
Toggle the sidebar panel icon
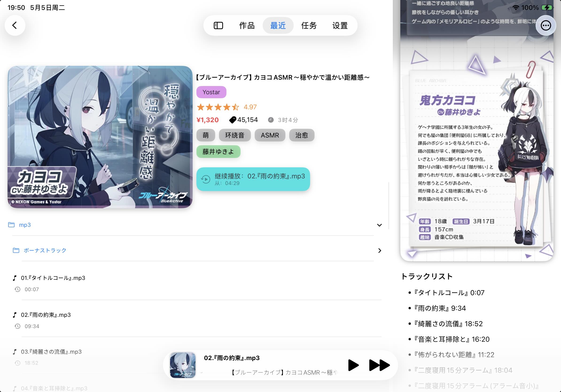pos(218,25)
